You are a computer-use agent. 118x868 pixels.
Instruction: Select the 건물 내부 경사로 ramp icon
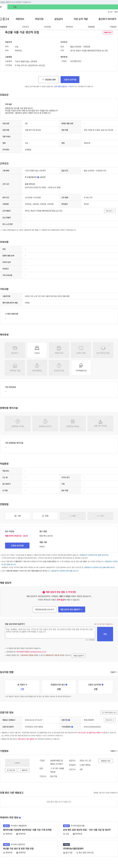tap(100, 424)
